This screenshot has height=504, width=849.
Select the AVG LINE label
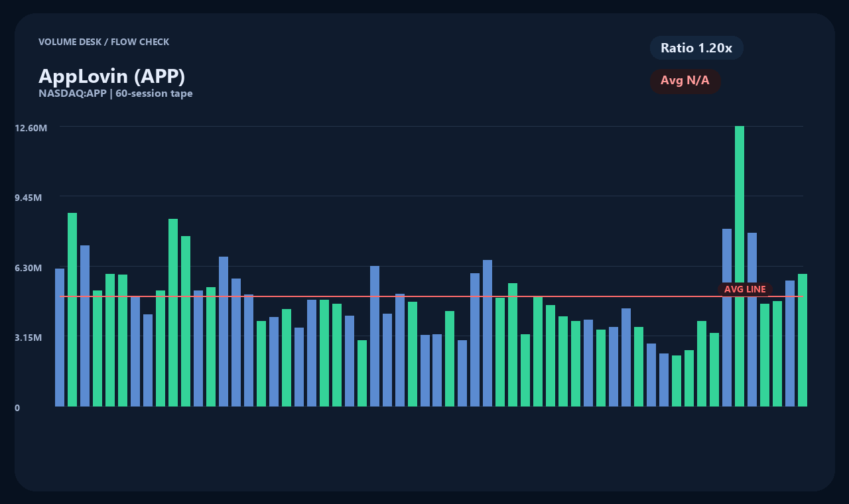pyautogui.click(x=745, y=289)
